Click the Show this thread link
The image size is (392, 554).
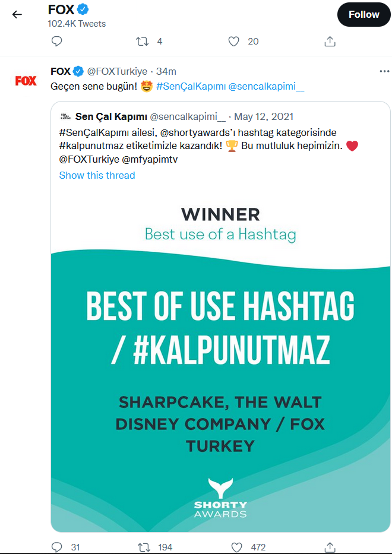pos(97,175)
